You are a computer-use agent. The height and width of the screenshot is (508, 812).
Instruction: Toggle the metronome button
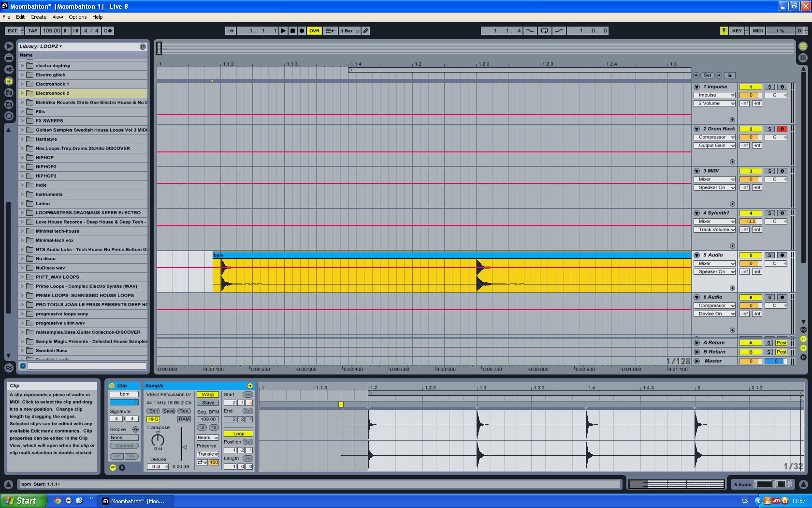(x=108, y=30)
